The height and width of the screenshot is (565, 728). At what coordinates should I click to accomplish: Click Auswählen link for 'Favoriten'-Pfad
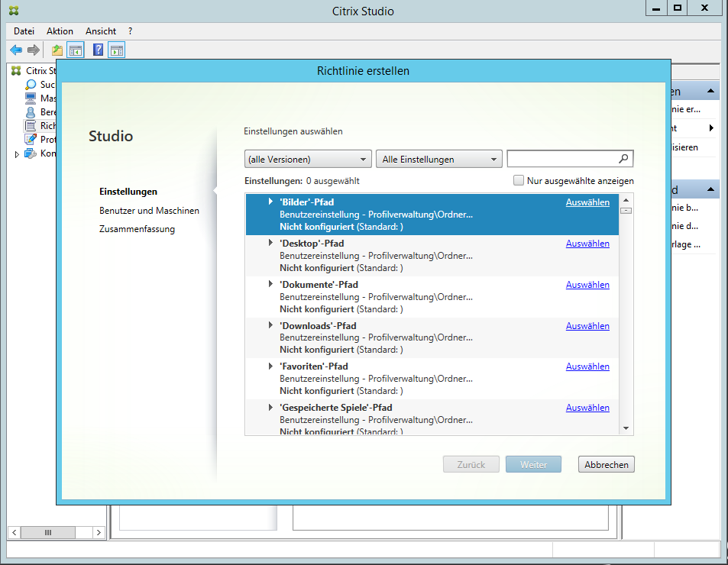click(x=587, y=366)
